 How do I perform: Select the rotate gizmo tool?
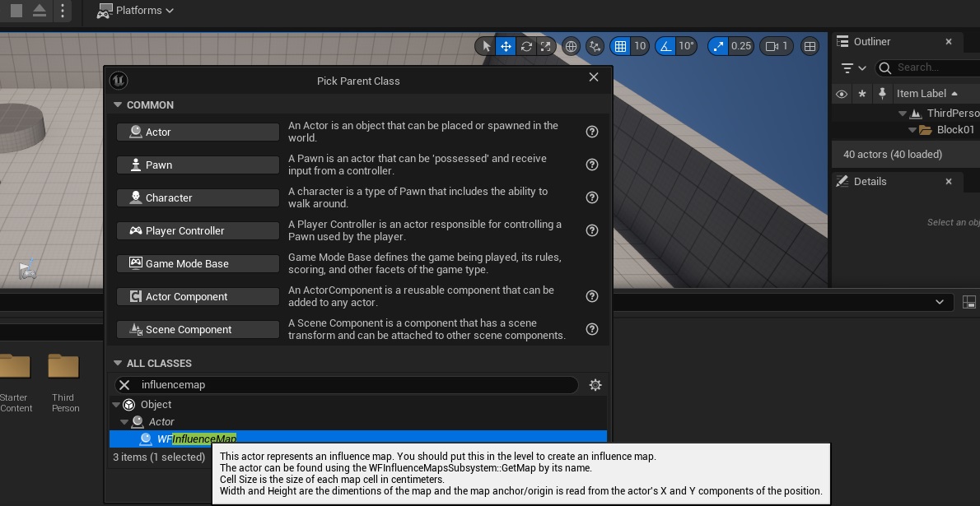(x=526, y=46)
